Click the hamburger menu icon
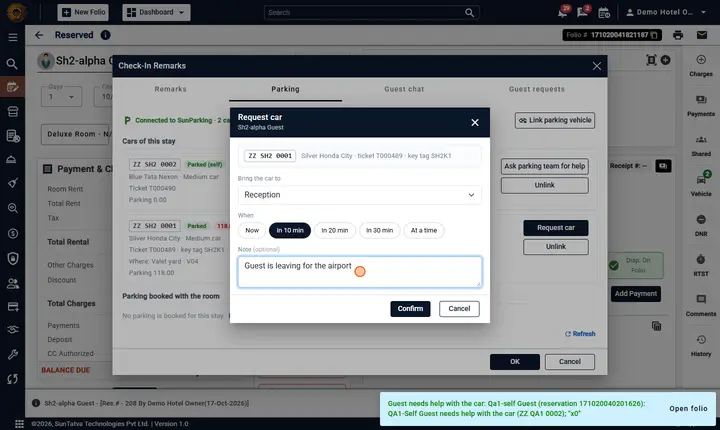 [13, 37]
